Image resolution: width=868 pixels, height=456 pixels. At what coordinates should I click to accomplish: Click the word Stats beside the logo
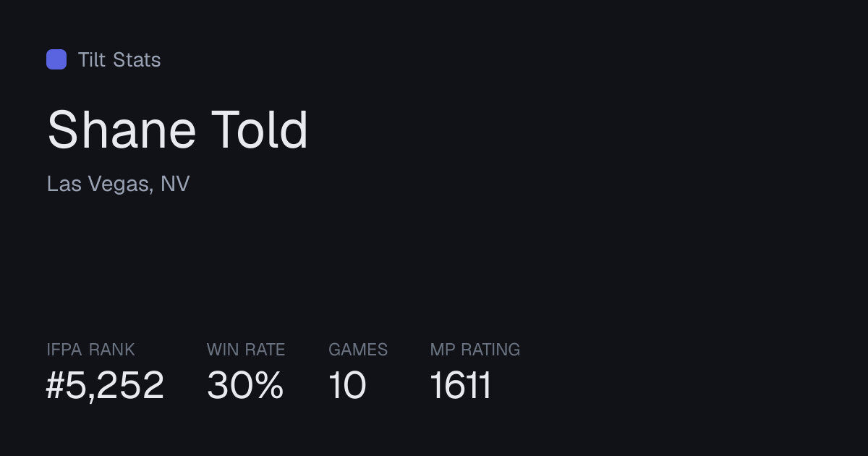coord(137,59)
